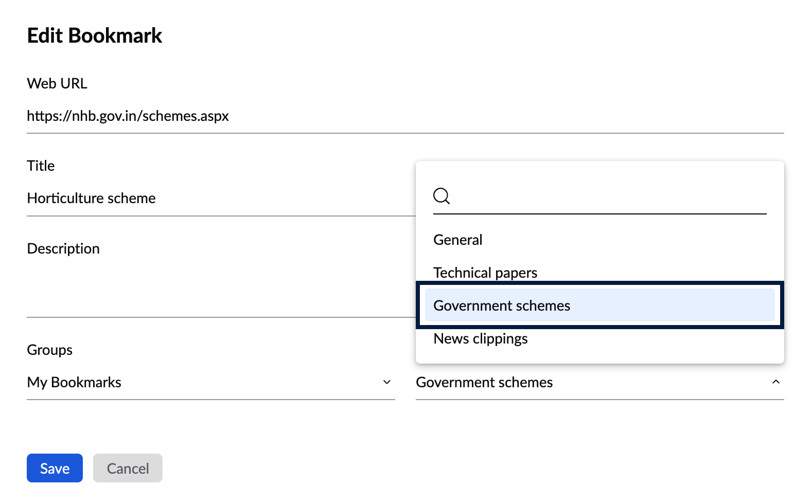This screenshot has width=812, height=504.
Task: Click the Title label
Action: tap(41, 166)
